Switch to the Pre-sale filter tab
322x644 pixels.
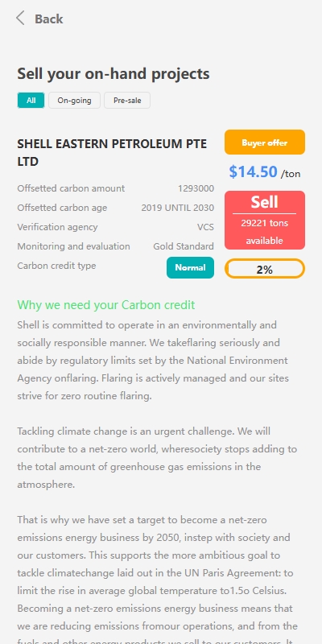click(127, 100)
